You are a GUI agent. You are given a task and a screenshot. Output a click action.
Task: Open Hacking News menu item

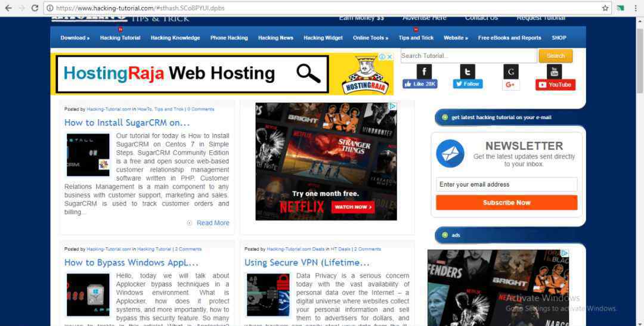[275, 38]
